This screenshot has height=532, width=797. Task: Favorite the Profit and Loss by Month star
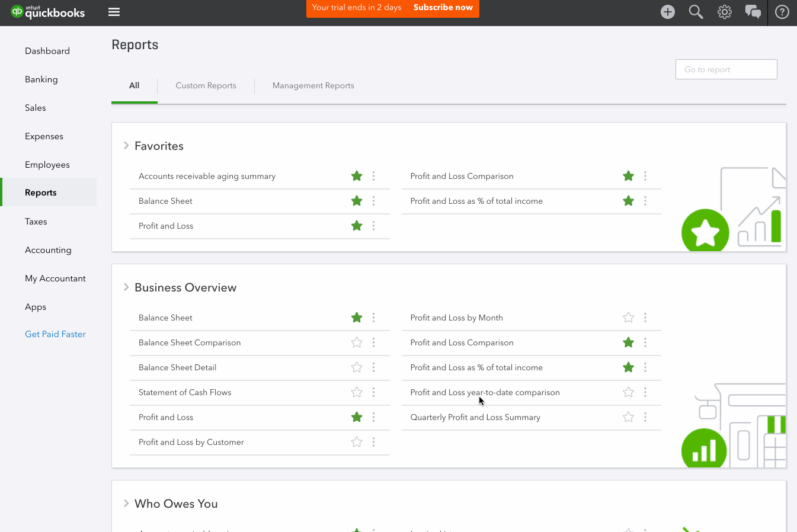629,318
